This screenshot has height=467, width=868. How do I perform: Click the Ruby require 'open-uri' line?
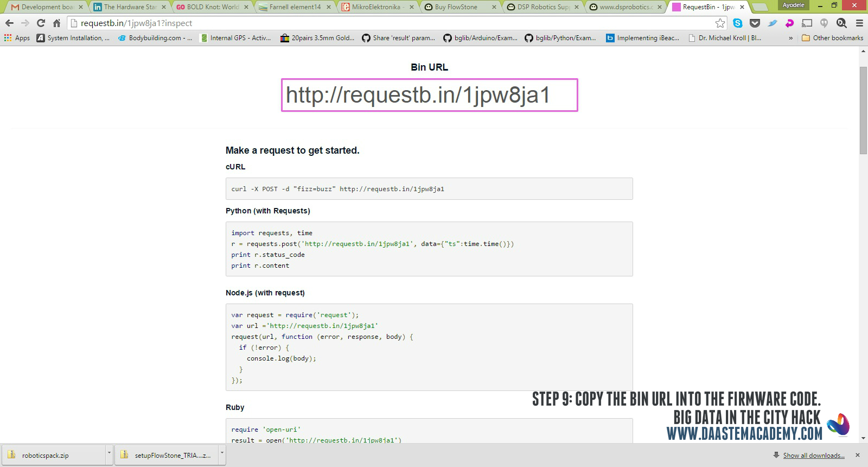point(266,430)
